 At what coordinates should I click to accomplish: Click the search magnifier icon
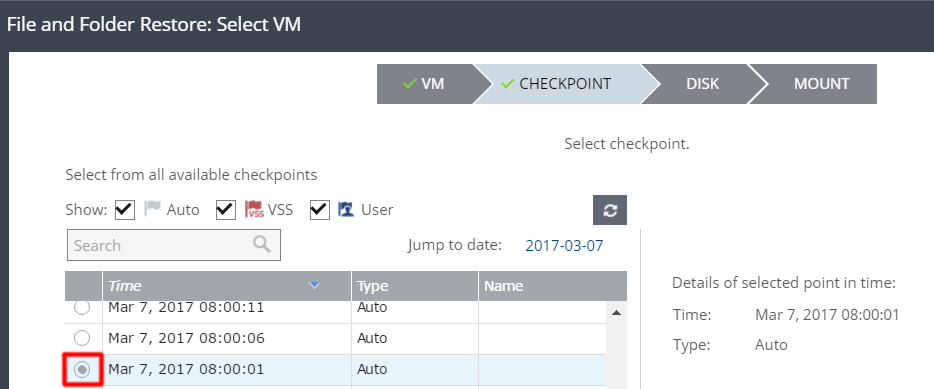tap(261, 244)
